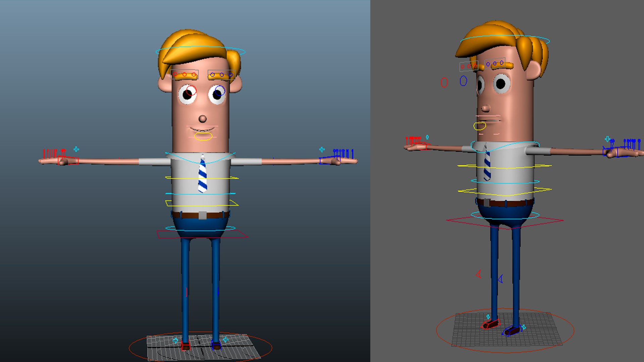
Task: Select blue eye aim control in perspective view
Action: pos(463,81)
